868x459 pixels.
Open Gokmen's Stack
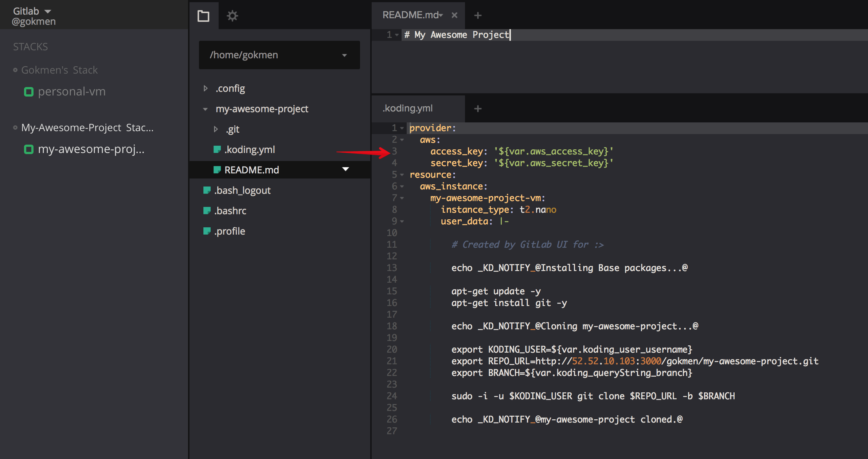pos(60,70)
